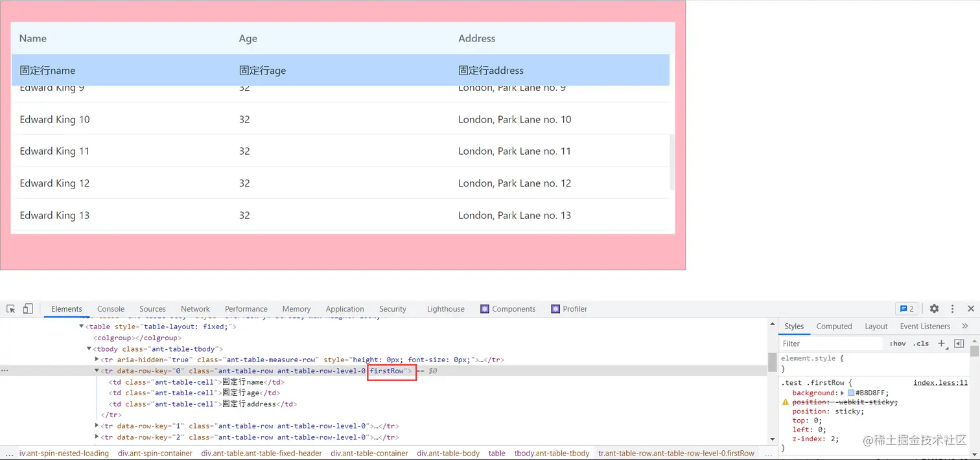Click the Elements panel scroll-down arrow
The height and width of the screenshot is (460, 980).
pyautogui.click(x=772, y=440)
